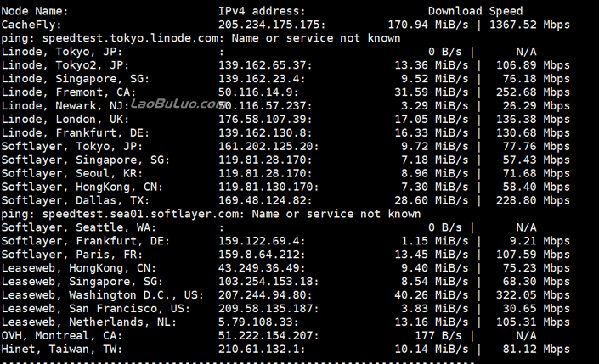The width and height of the screenshot is (599, 364).
Task: Click speedtest.sea01.softlayer.com in ping error
Action: point(140,214)
